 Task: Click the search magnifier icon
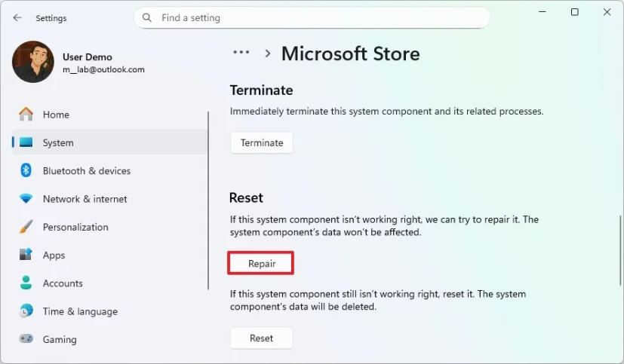(147, 18)
